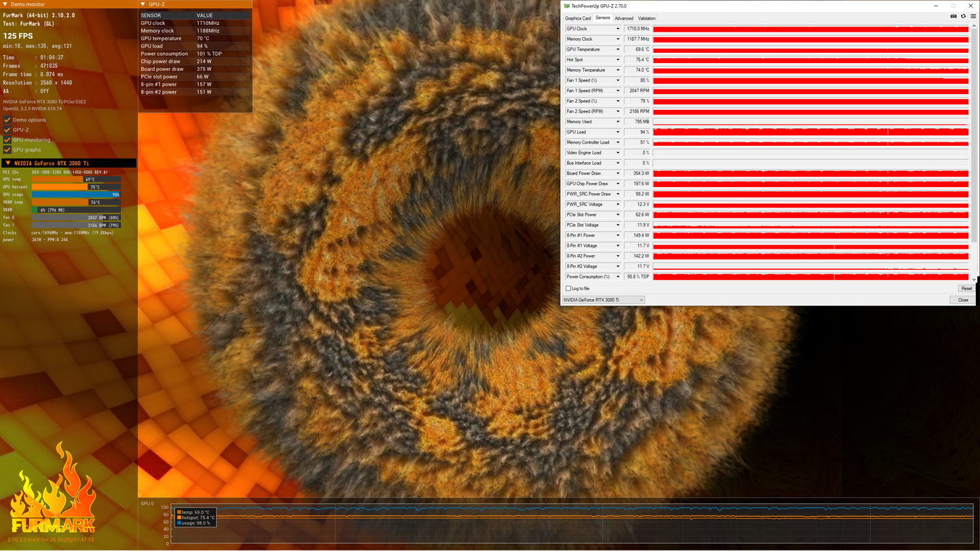
Task: Disable the GPU graphs checkbox
Action: pyautogui.click(x=7, y=150)
